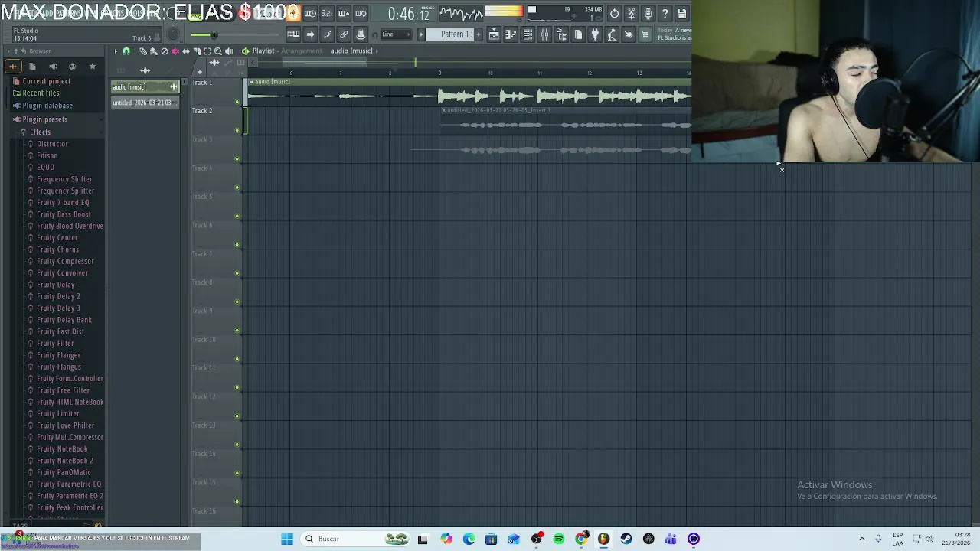Click the one-click audio recording microphone icon
The height and width of the screenshot is (551, 980).
point(648,13)
